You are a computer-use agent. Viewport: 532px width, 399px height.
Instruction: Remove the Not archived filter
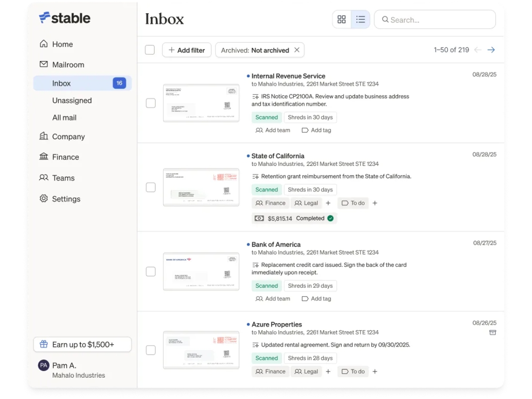(297, 50)
